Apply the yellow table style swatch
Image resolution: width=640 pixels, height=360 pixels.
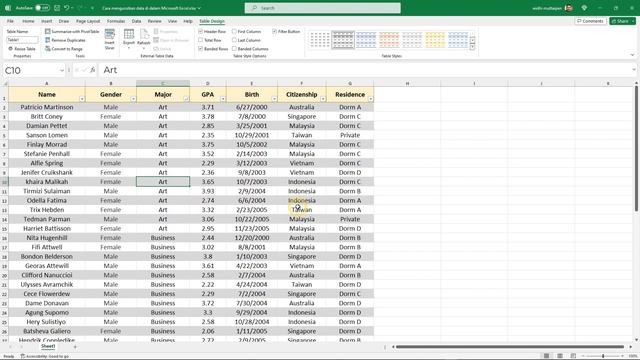click(x=435, y=40)
